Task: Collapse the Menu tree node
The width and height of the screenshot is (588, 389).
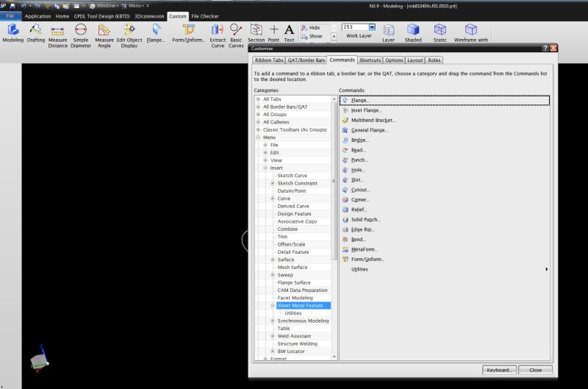Action: [x=258, y=138]
